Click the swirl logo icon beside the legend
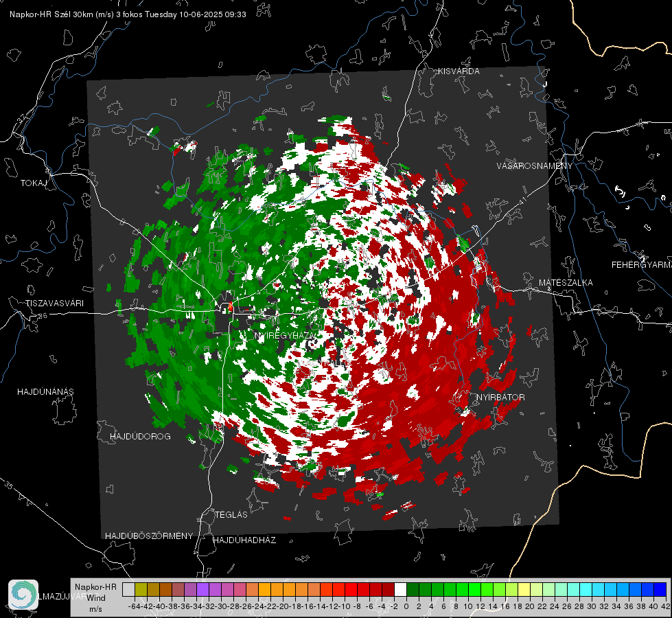This screenshot has height=618, width=672. [23, 595]
